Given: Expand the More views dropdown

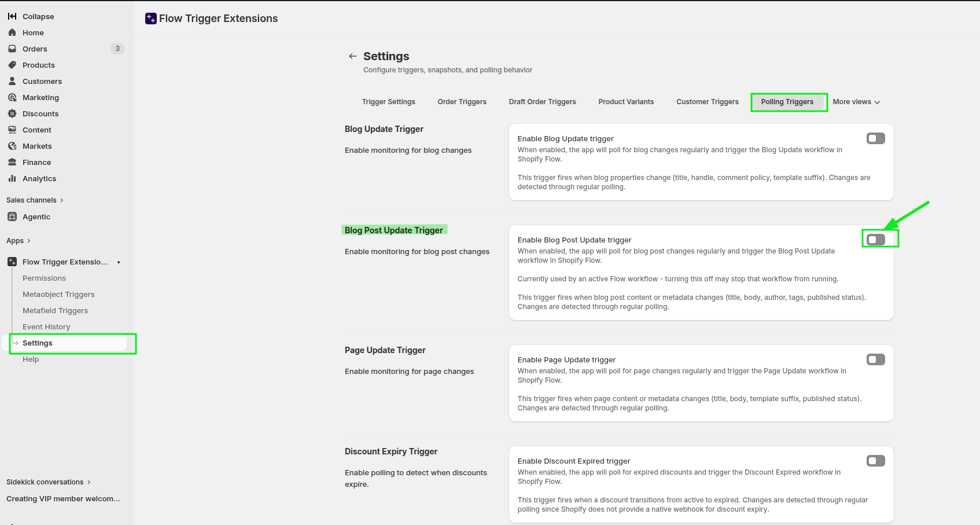Looking at the screenshot, I should [856, 102].
